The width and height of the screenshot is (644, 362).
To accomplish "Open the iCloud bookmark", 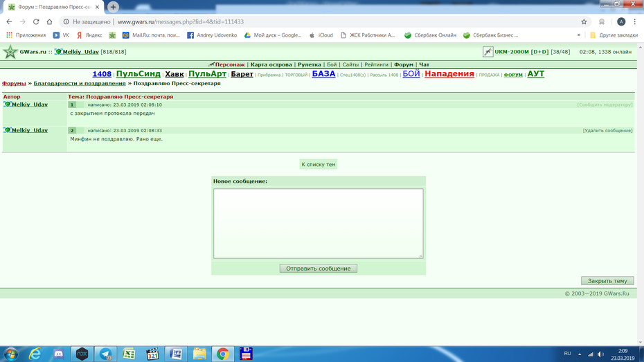I will click(321, 35).
